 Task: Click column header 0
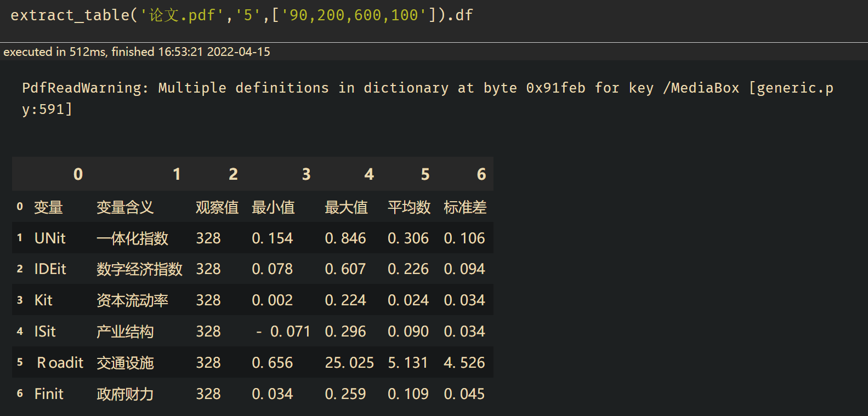tap(78, 174)
